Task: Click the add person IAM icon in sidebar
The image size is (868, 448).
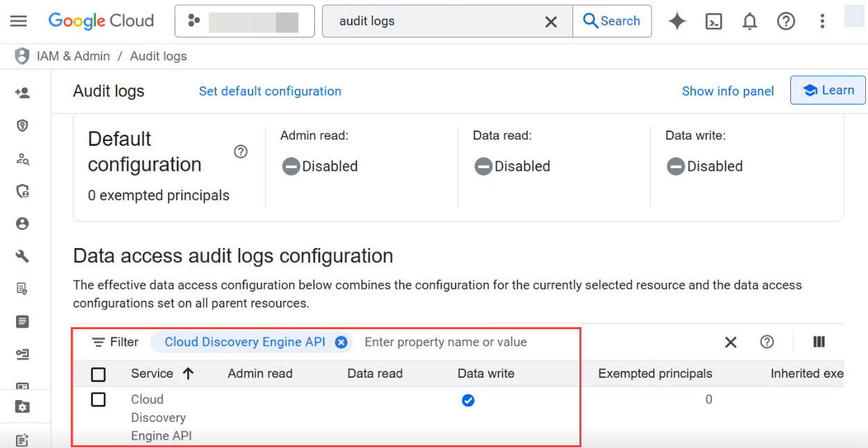Action: [22, 92]
